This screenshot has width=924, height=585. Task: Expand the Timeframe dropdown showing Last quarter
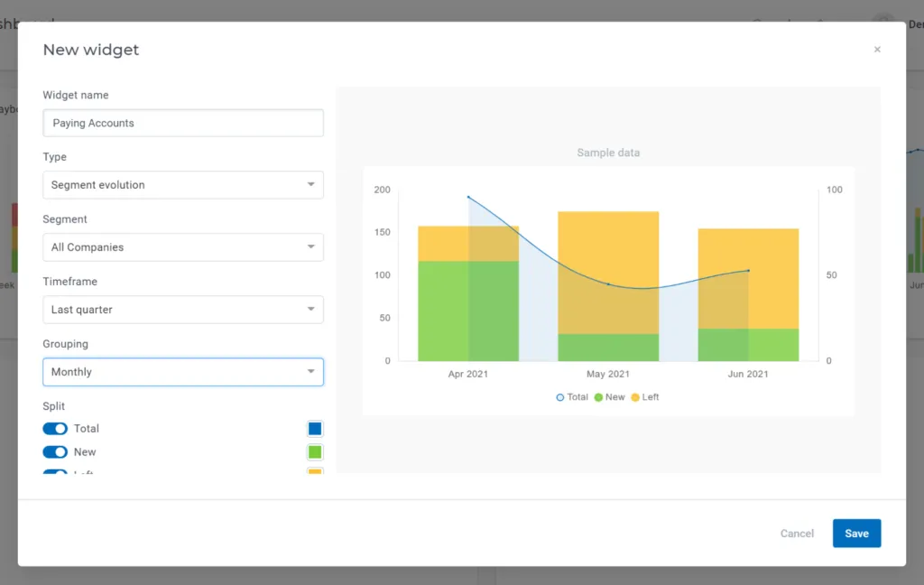[x=183, y=310]
